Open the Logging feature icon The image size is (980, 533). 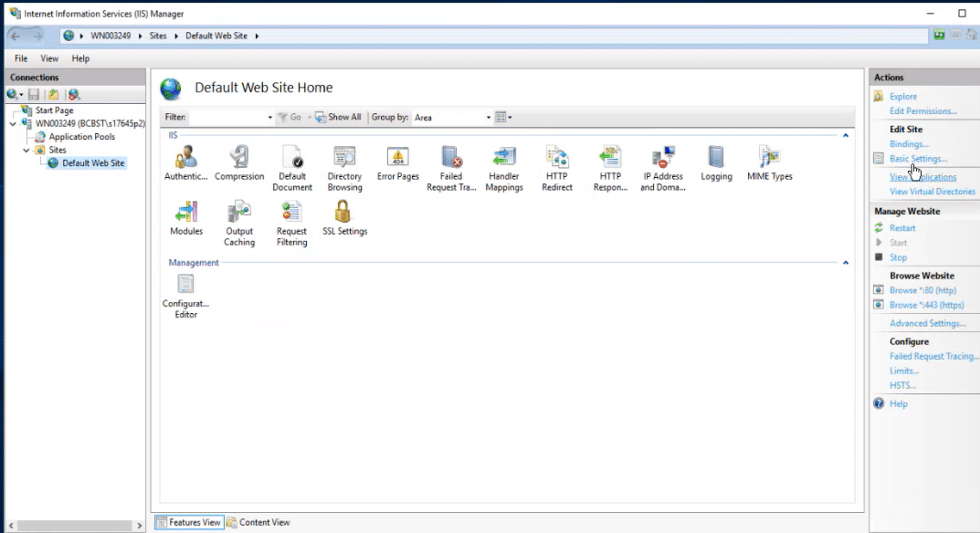click(716, 158)
